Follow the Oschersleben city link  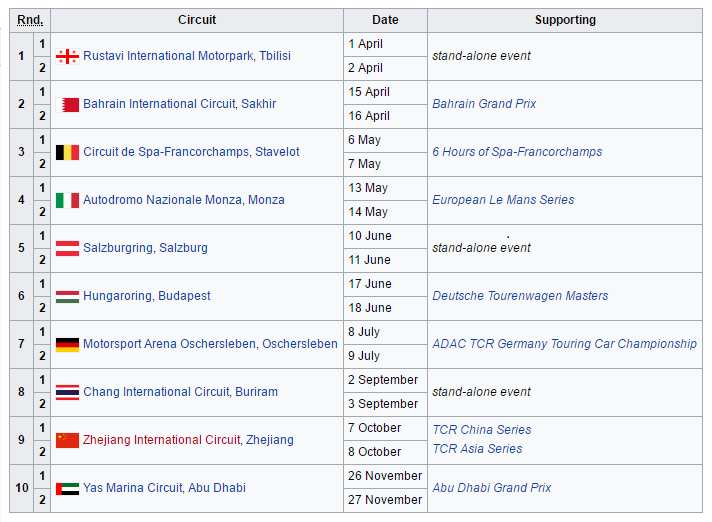coord(300,344)
